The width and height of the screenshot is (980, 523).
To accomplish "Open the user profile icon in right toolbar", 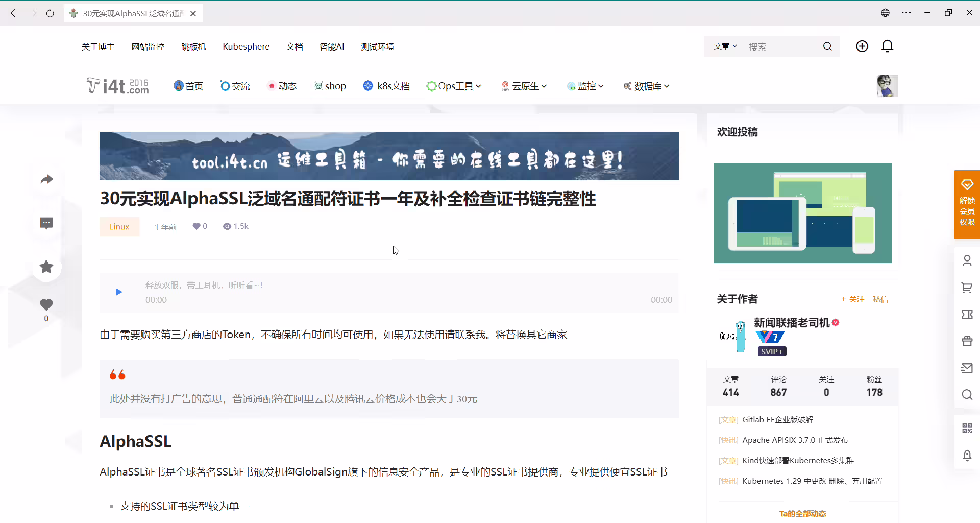I will 967,261.
